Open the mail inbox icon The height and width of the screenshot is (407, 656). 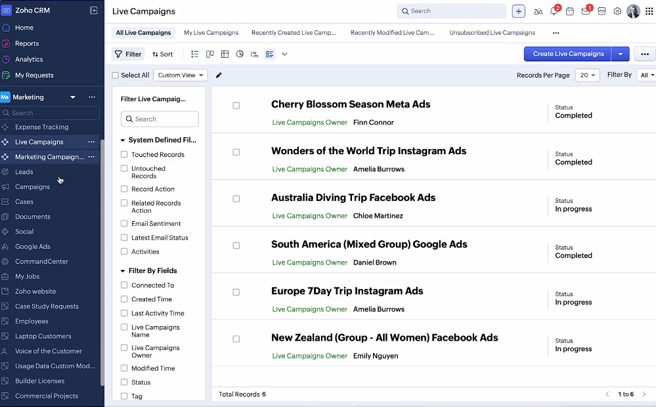tap(585, 11)
